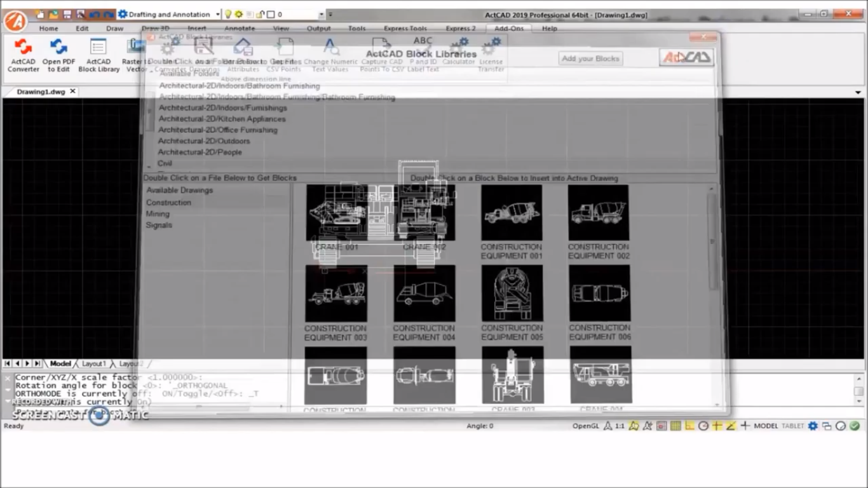Click the overlapping windows status bar icon

[827, 426]
